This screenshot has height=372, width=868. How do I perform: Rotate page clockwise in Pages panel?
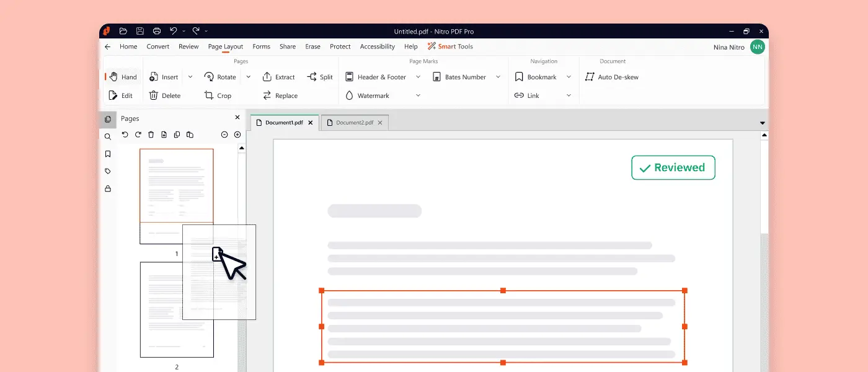pyautogui.click(x=138, y=135)
